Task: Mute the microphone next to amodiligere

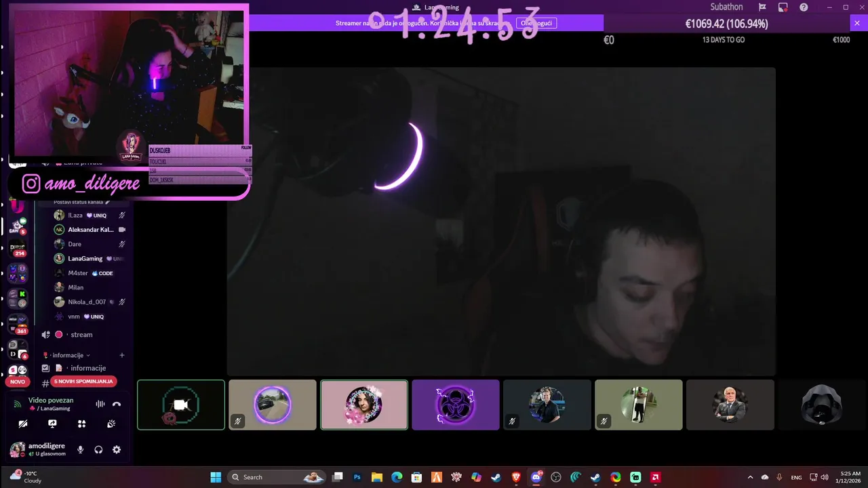Action: point(80,449)
